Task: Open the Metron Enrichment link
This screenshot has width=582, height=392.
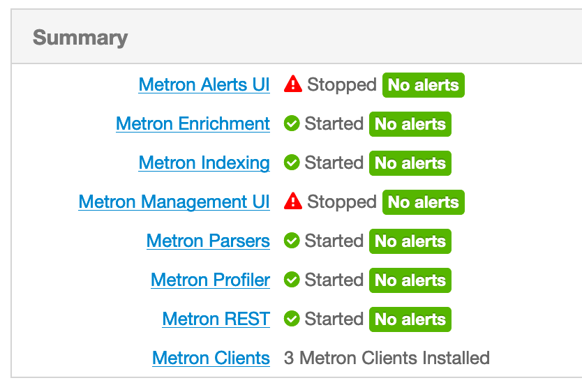Action: 193,124
